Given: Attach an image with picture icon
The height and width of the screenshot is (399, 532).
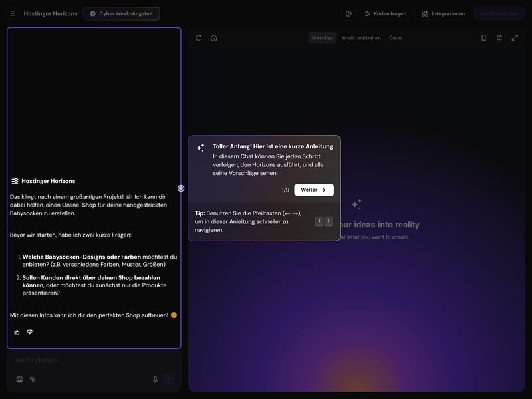Looking at the screenshot, I should coord(19,380).
